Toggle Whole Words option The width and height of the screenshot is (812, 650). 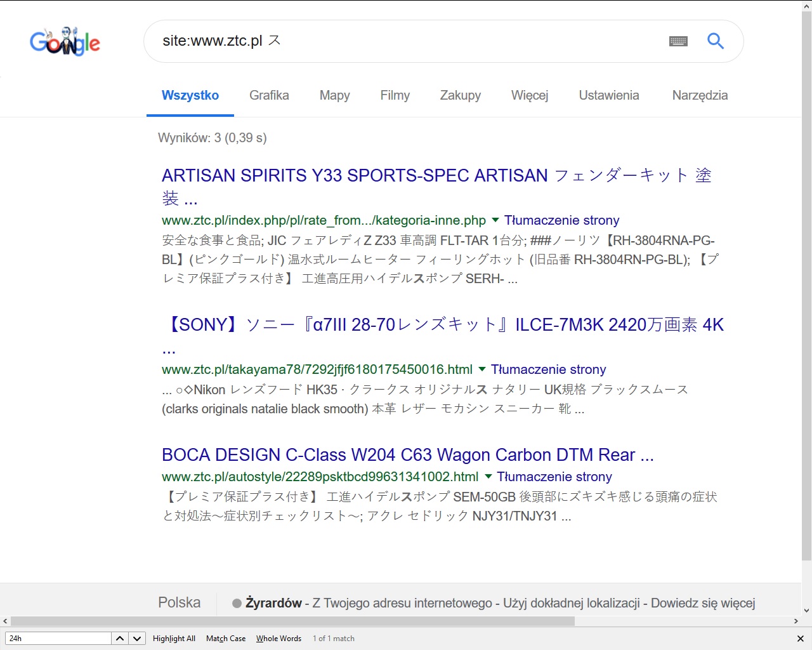point(278,639)
